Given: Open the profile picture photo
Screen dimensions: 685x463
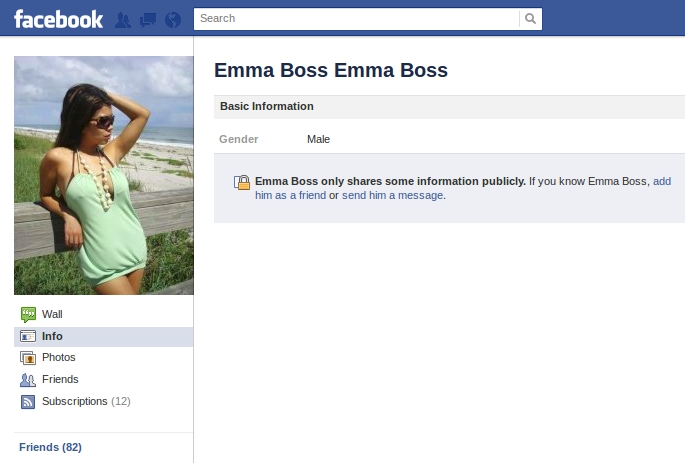Looking at the screenshot, I should [x=104, y=175].
